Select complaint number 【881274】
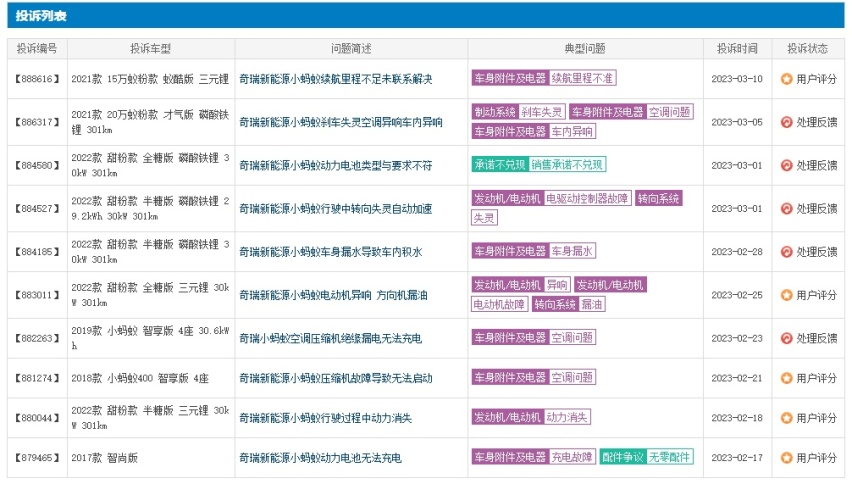Viewport: 852px width, 484px height. 37,378
